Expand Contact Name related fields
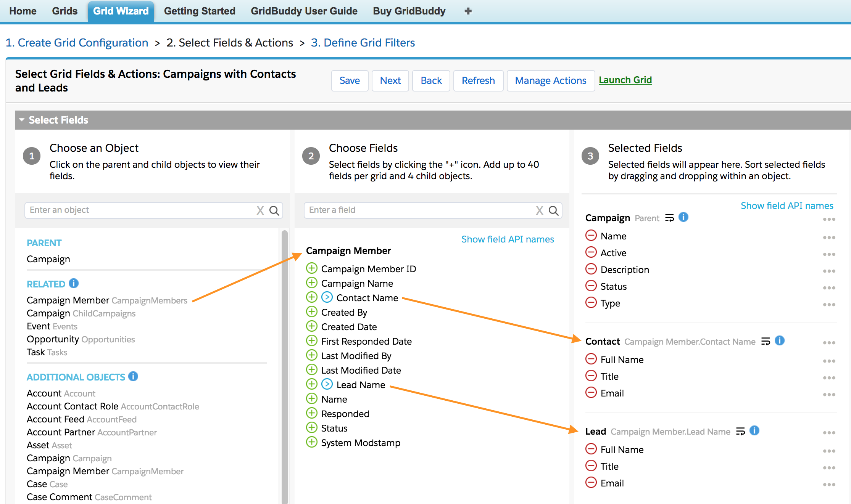The width and height of the screenshot is (851, 504). click(327, 297)
